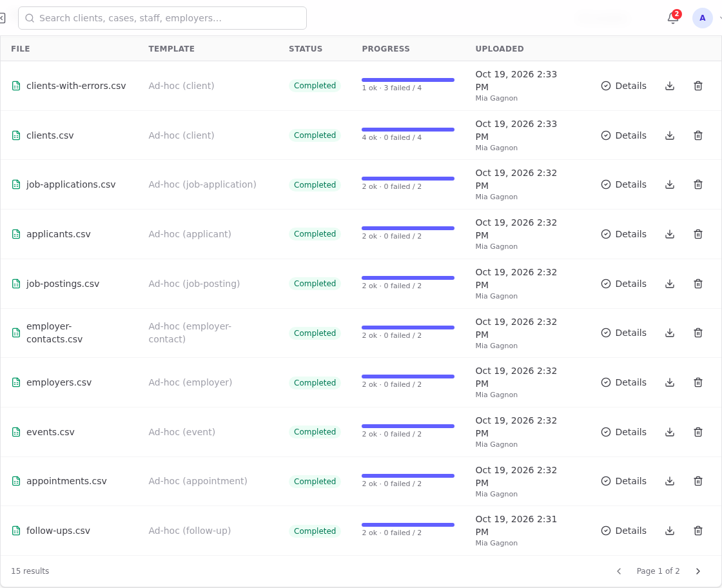Show Details for employers.csv
722x588 pixels.
coord(624,382)
